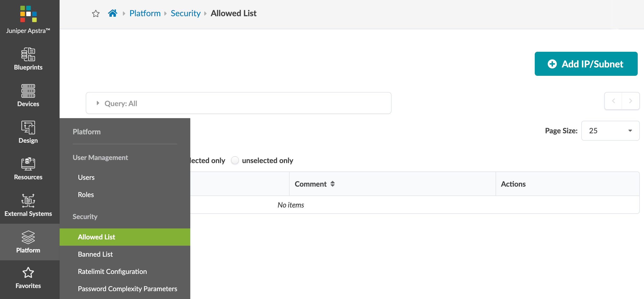Screen dimensions: 644x299
Task: Select the 'unselected only' radio button
Action: (x=235, y=160)
